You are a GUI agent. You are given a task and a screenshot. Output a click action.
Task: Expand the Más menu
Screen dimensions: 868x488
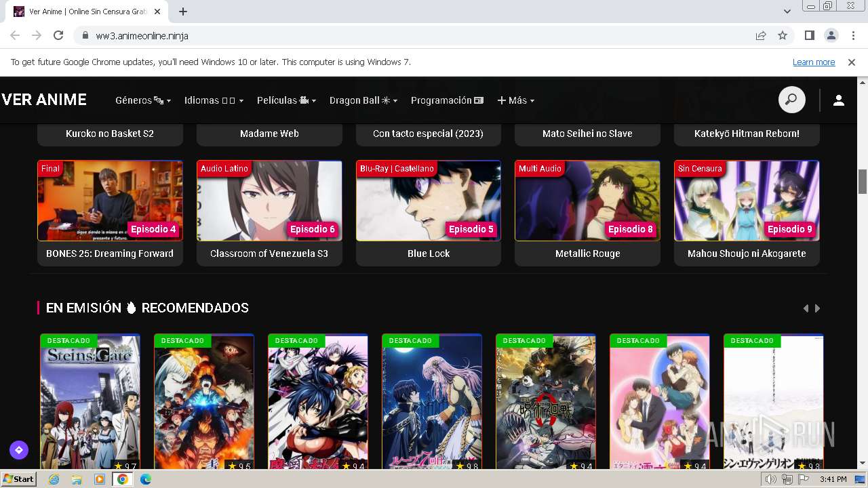[x=516, y=100]
